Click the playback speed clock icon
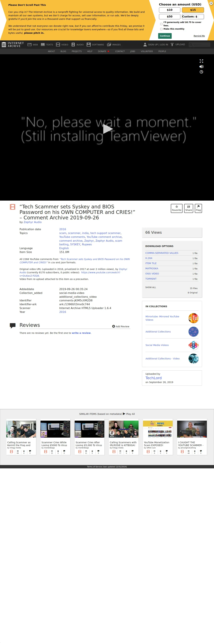This screenshot has height=644, width=214. (201, 72)
